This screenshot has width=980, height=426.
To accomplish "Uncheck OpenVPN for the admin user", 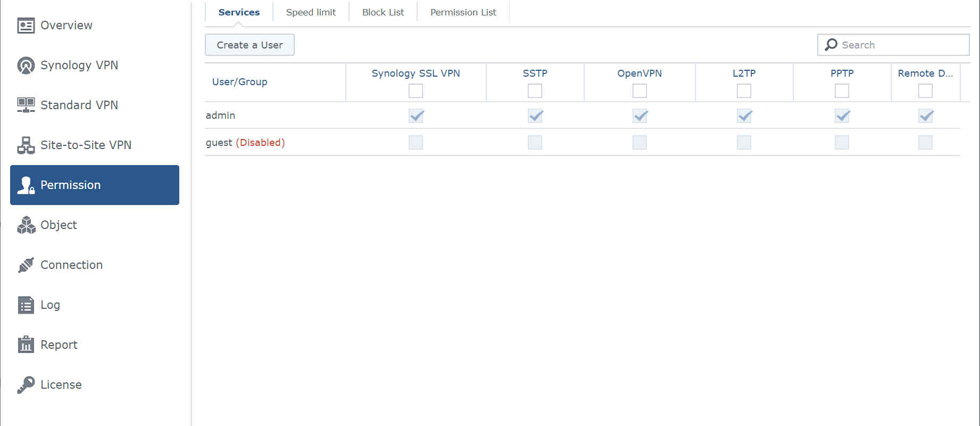I will click(640, 116).
